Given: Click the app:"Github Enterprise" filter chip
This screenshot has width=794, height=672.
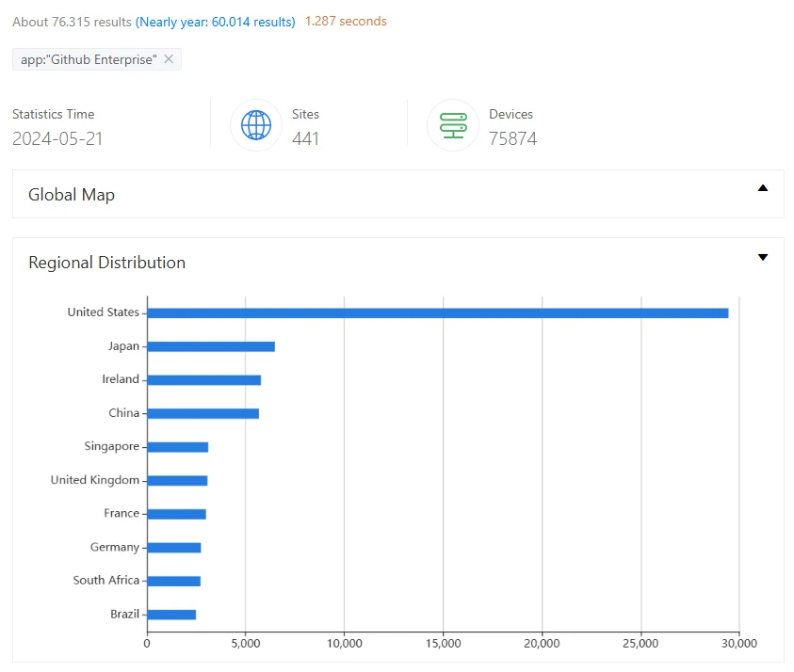Looking at the screenshot, I should 97,59.
